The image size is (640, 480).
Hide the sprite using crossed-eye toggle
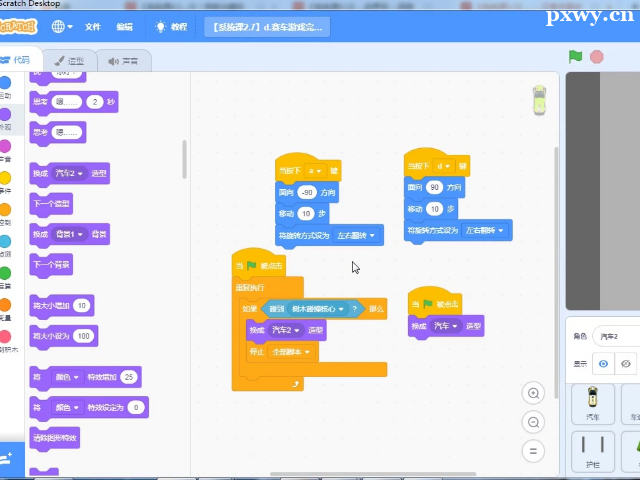(x=627, y=364)
